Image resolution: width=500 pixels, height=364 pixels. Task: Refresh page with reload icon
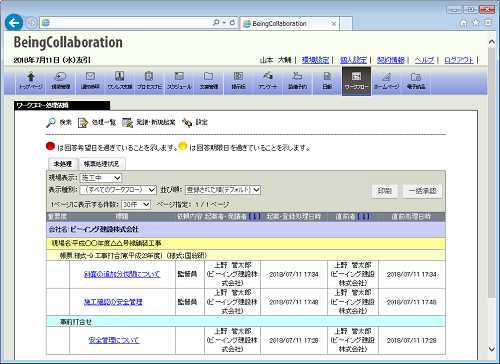pyautogui.click(x=232, y=23)
